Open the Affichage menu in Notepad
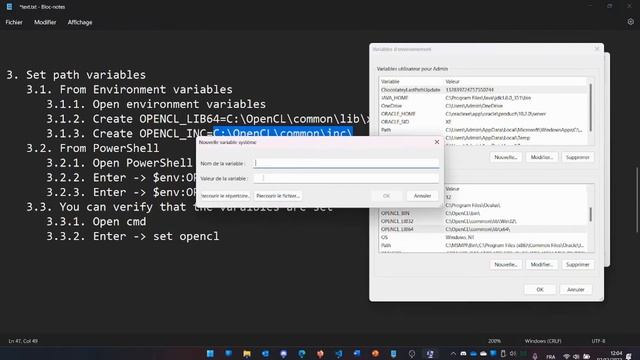This screenshot has width=640, height=360. tap(80, 22)
